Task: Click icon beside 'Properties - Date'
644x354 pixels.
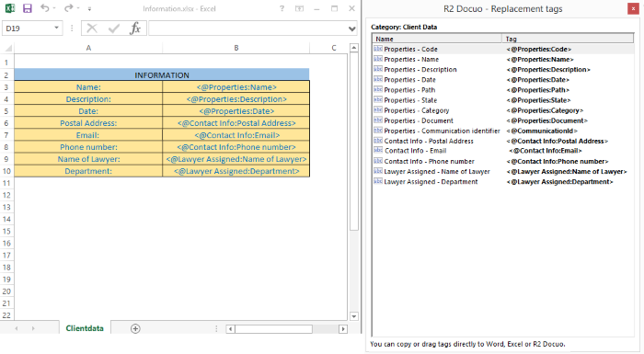Action: click(378, 80)
